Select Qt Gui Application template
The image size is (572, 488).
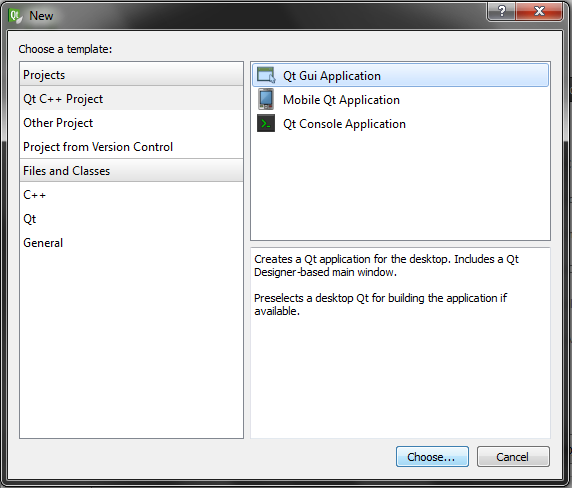click(x=400, y=75)
